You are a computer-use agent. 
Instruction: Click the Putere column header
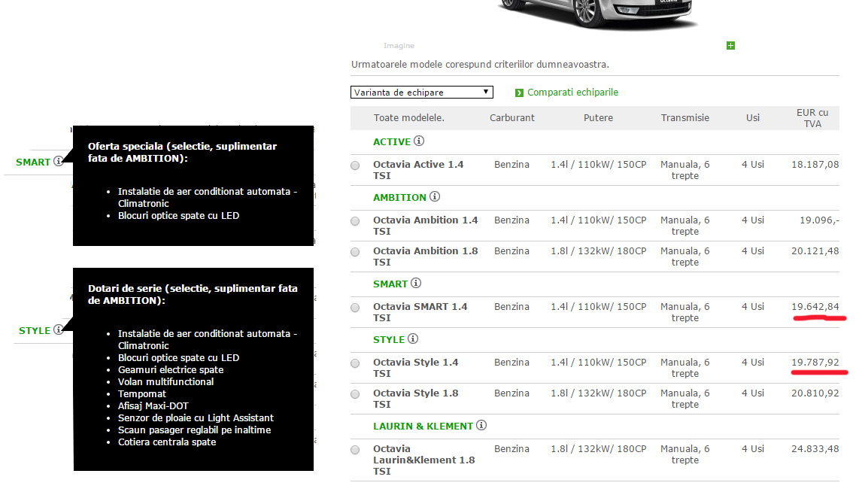[x=599, y=118]
